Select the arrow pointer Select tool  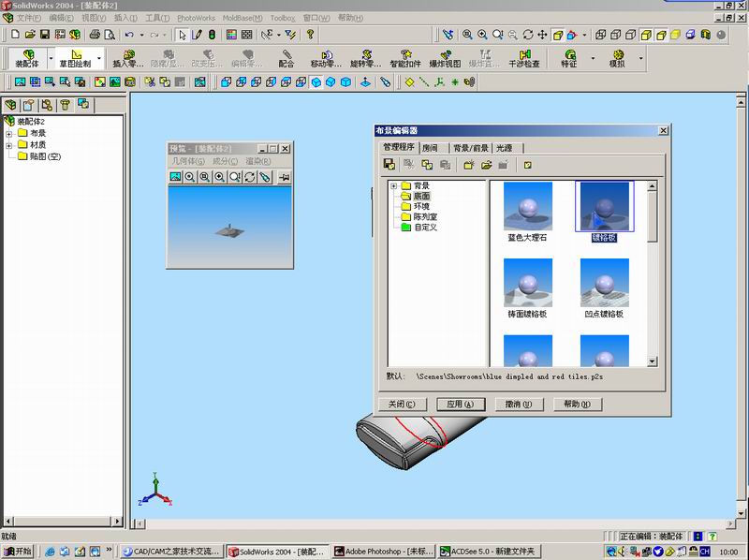coord(182,35)
